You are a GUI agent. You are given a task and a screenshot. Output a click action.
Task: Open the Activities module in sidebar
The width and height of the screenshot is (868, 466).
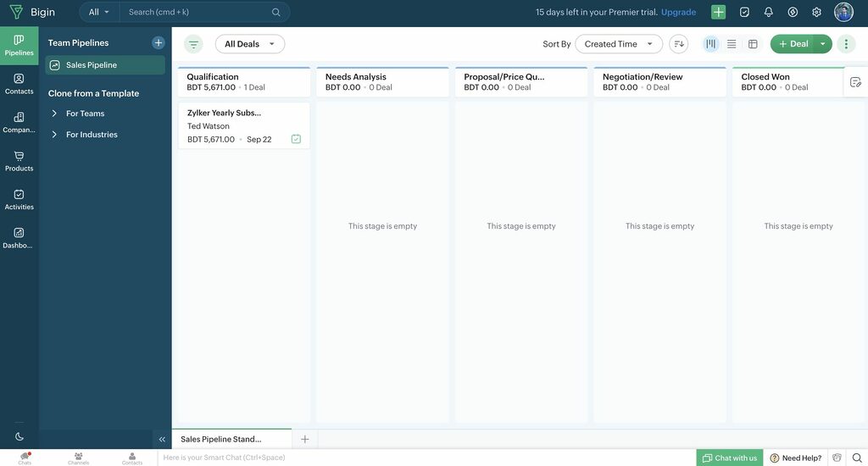pyautogui.click(x=19, y=200)
